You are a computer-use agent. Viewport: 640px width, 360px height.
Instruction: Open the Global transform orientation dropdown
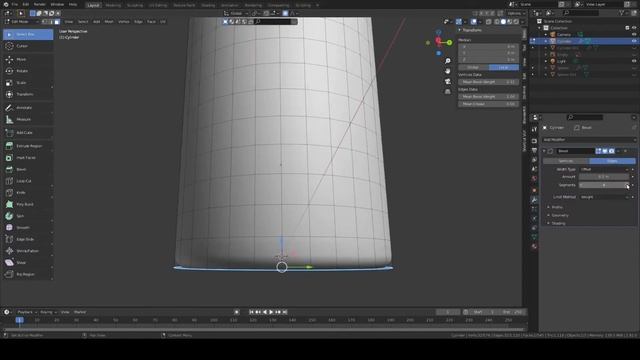coord(237,13)
